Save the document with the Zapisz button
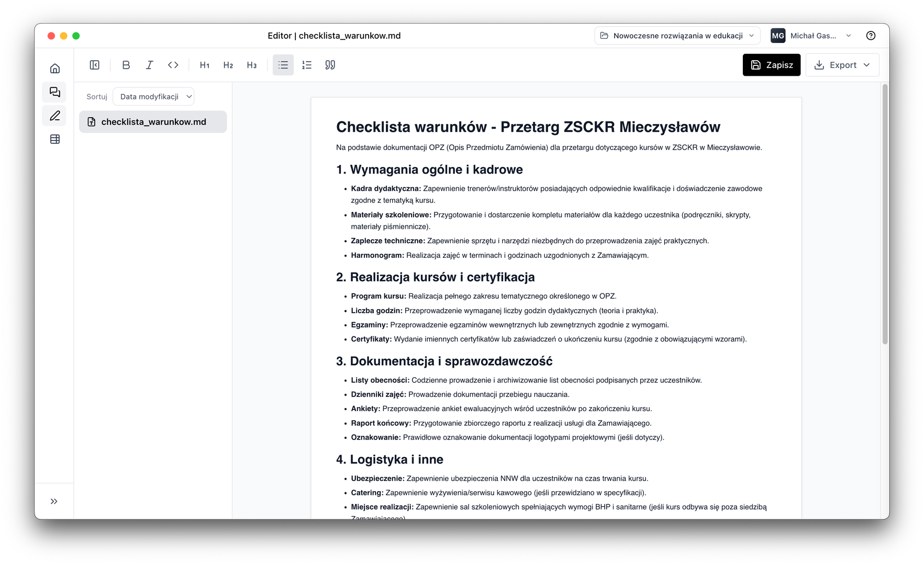 point(772,65)
